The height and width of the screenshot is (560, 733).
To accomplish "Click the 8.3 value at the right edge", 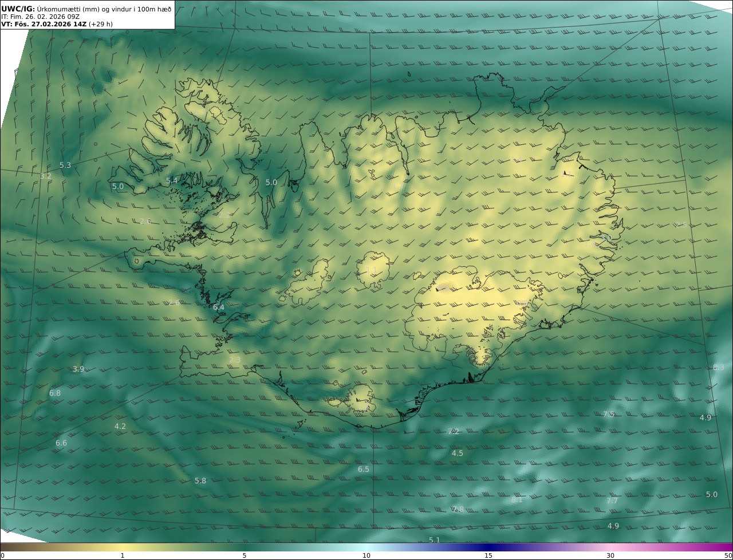I will point(719,368).
